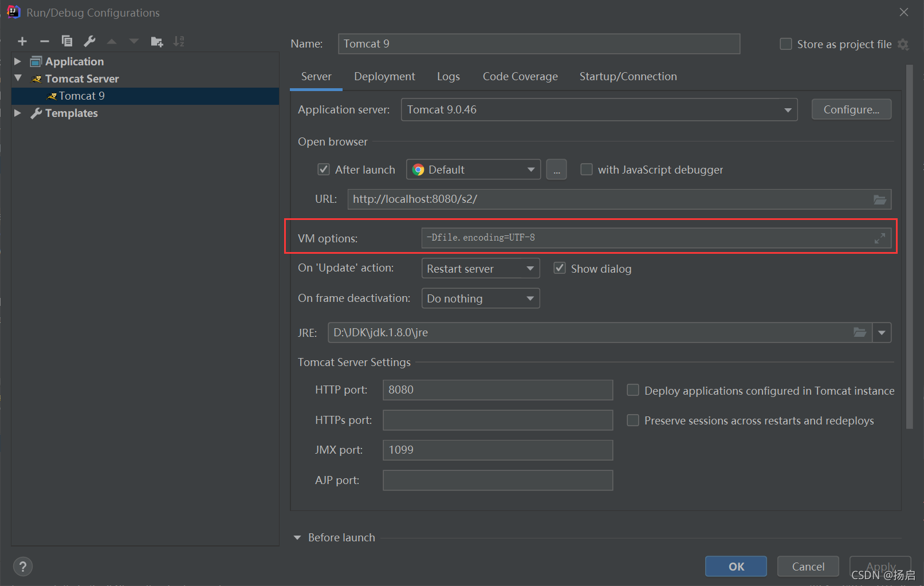Select Templates item in tree

tap(71, 113)
